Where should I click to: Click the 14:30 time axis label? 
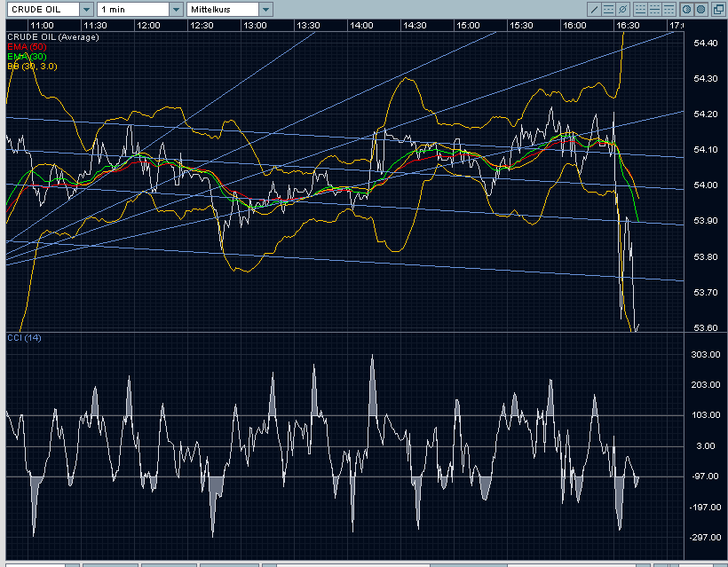415,26
